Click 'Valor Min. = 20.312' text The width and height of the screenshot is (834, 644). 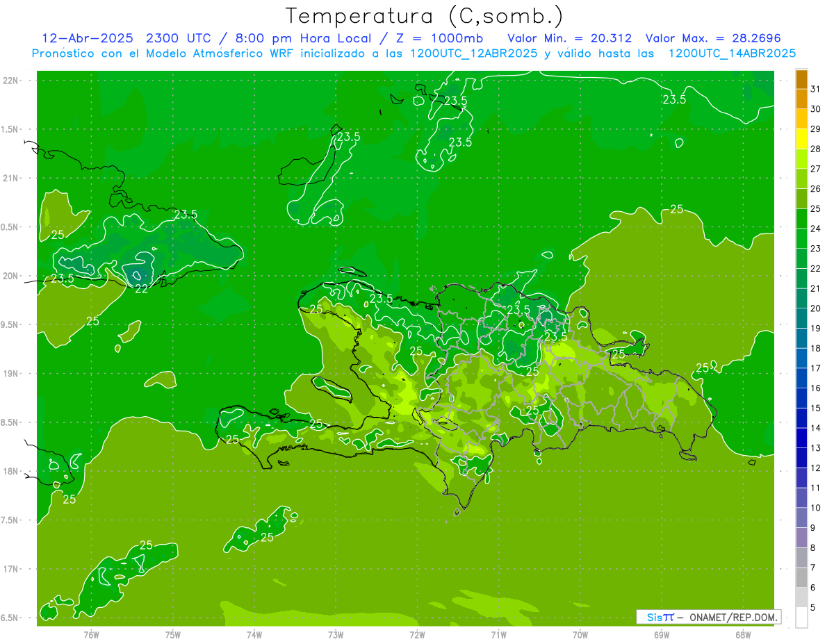[570, 38]
